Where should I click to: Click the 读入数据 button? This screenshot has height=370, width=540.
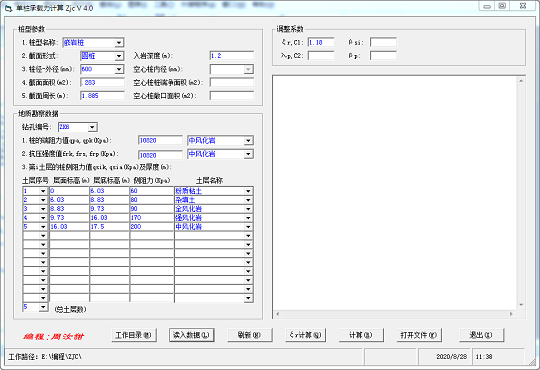191,335
